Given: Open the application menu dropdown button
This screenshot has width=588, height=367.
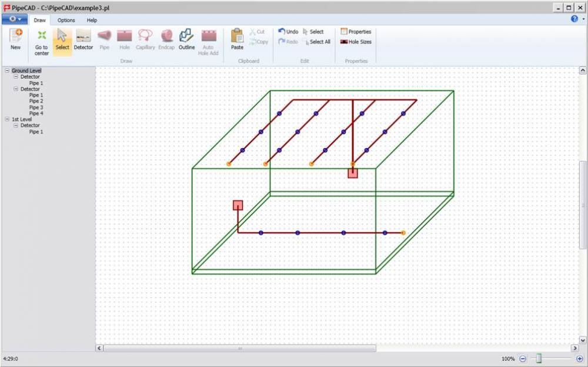Looking at the screenshot, I should [x=14, y=19].
